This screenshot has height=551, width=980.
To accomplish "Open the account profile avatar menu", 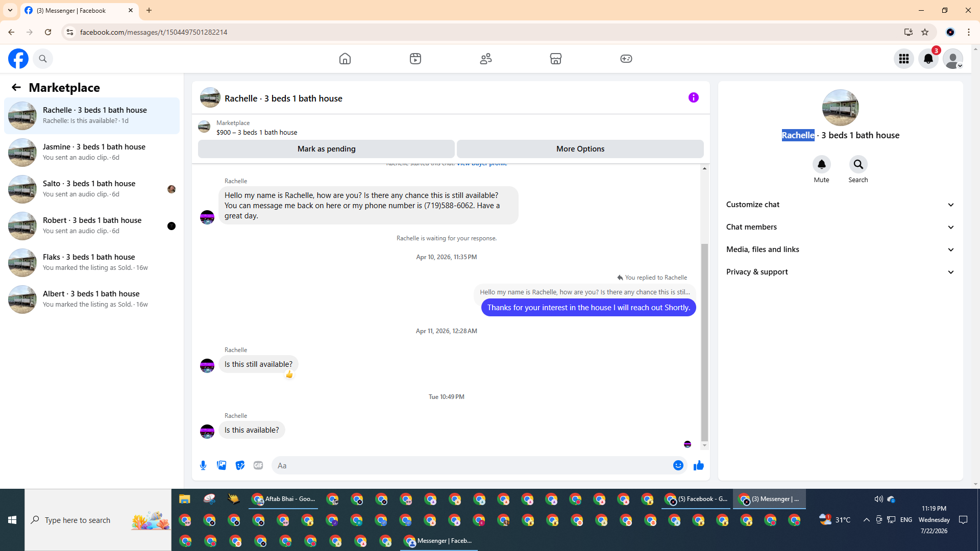I will [953, 59].
